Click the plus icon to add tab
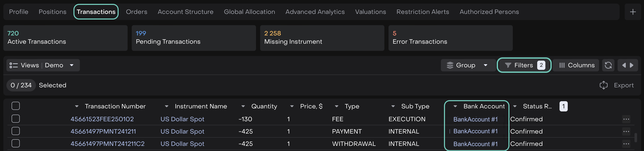The height and width of the screenshot is (151, 644). pos(633,12)
